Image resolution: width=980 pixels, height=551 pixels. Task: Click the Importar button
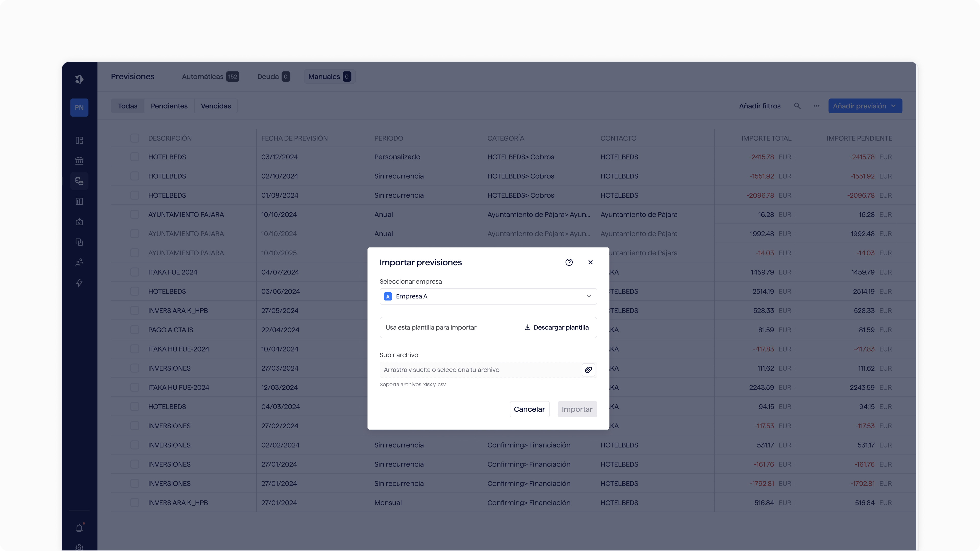577,409
